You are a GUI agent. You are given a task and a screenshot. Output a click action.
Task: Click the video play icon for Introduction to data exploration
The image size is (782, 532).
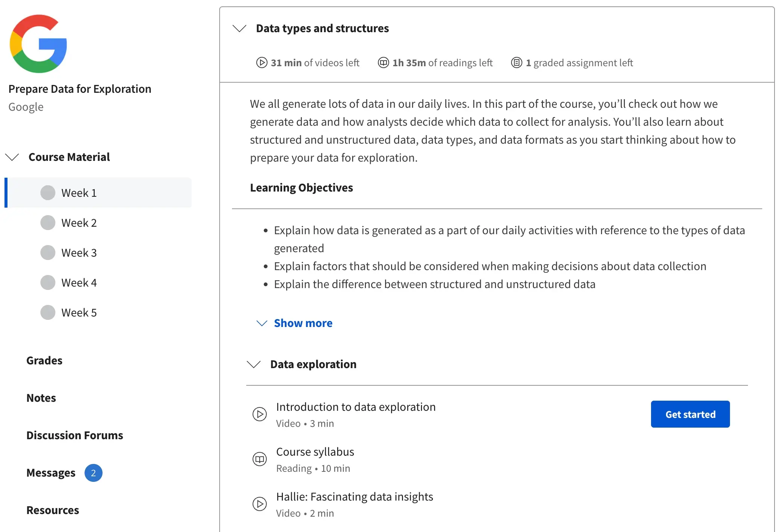click(259, 414)
